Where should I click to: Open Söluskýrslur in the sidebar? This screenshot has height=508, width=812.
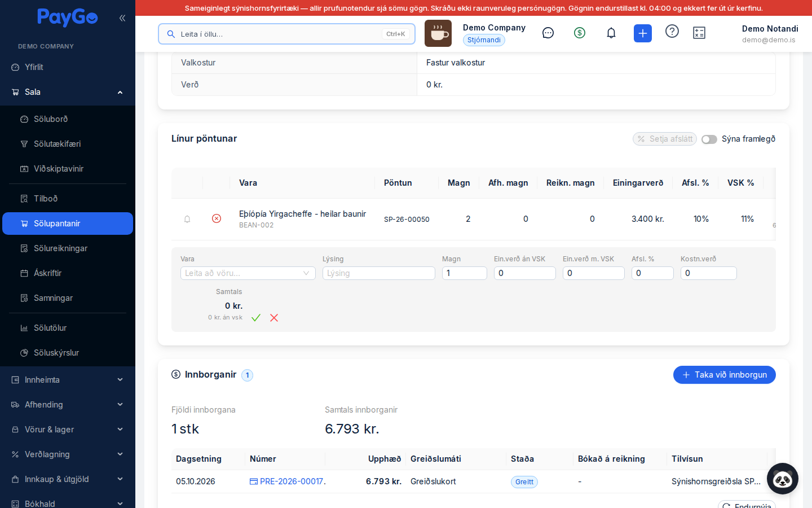(68, 353)
